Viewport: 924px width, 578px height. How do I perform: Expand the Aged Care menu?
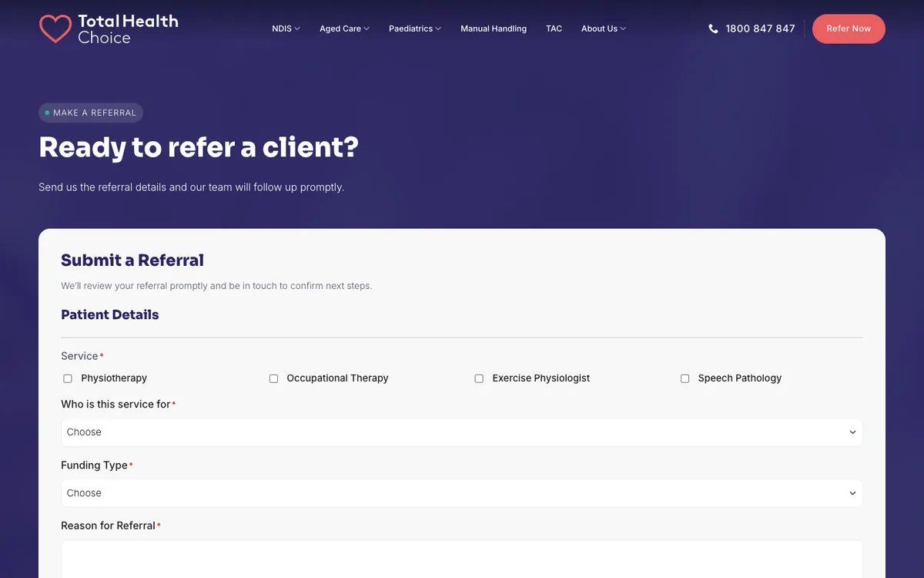click(x=344, y=29)
